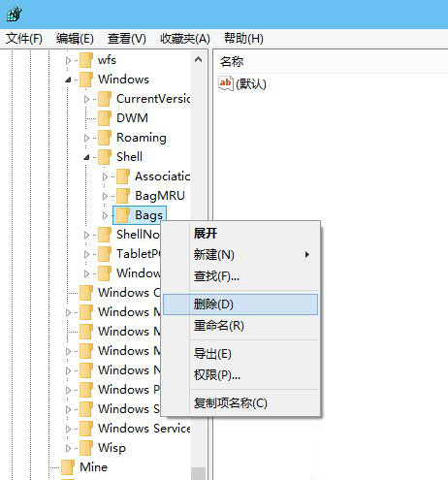Click the 名称 column header
The height and width of the screenshot is (480, 448).
232,61
